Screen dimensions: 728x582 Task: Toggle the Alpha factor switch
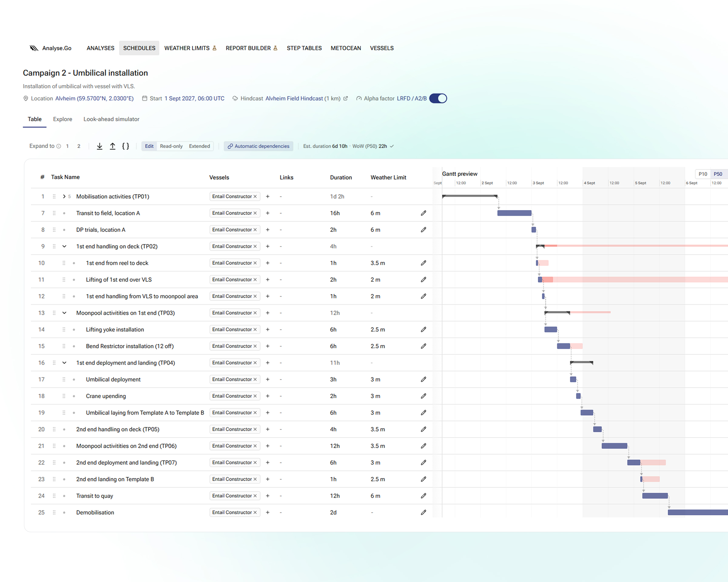click(438, 99)
